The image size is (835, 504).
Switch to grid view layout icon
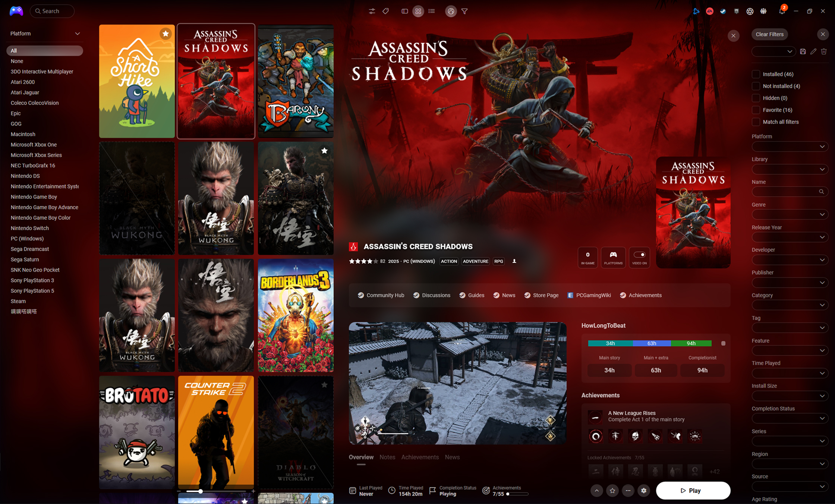[x=418, y=11]
